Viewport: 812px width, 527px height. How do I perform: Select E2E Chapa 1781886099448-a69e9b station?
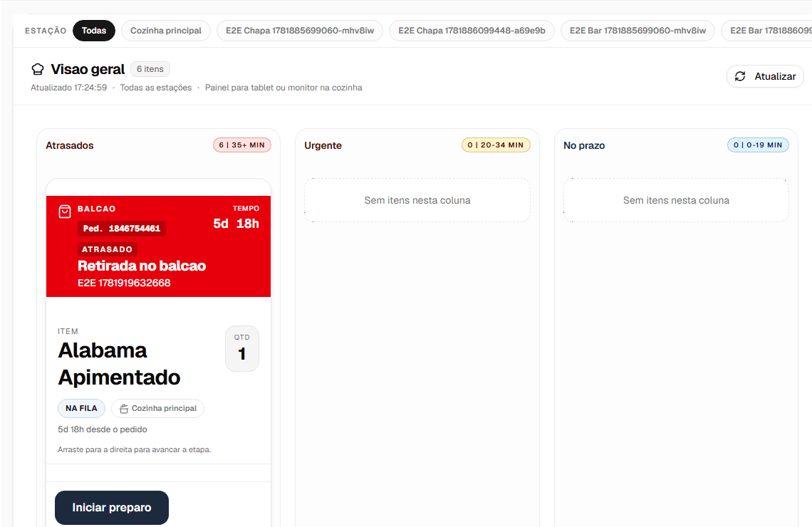[x=472, y=31]
